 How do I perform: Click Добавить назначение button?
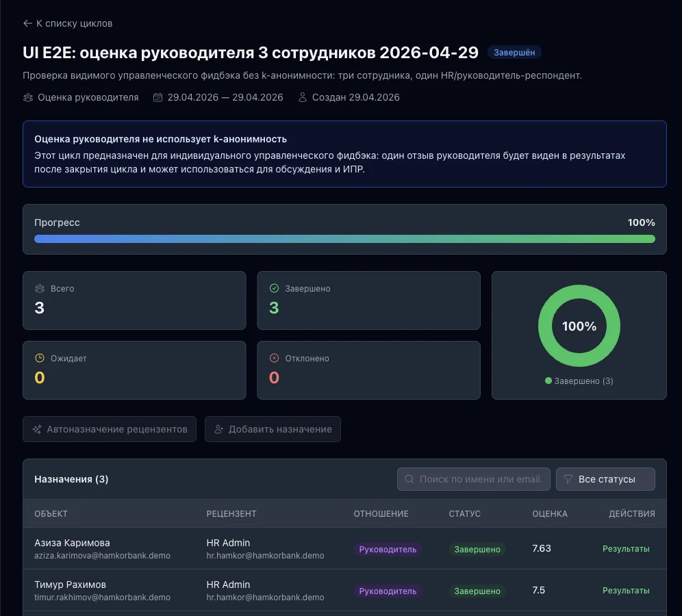273,430
